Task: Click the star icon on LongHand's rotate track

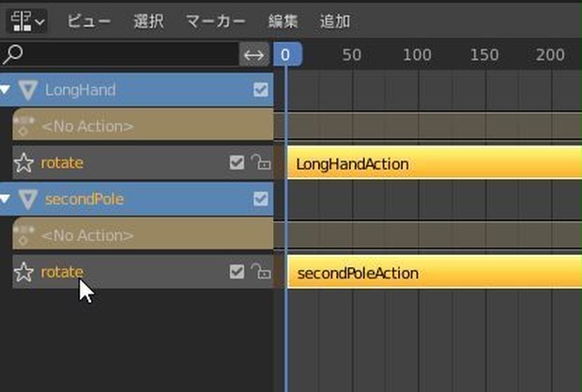Action: pos(23,163)
